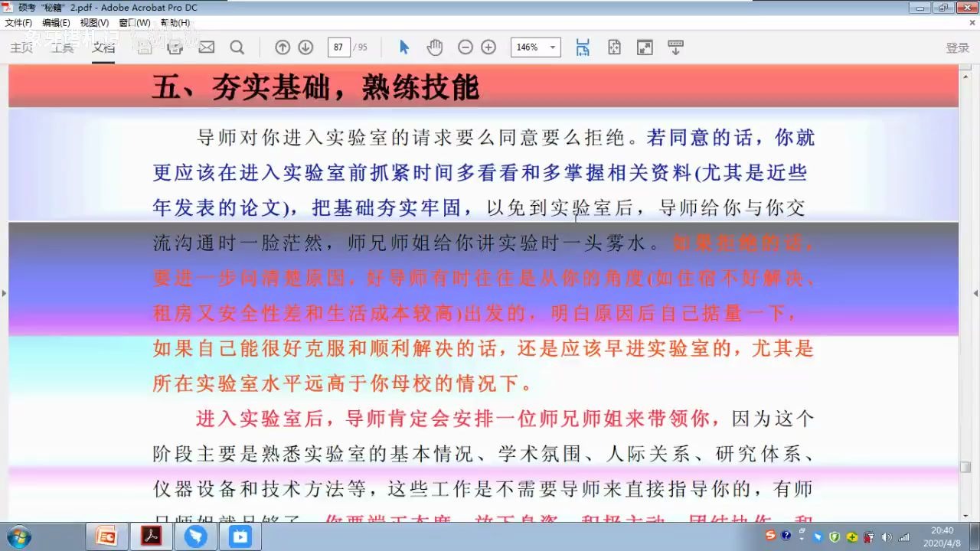
Task: Select the Adobe Acrobat taskbar icon
Action: click(151, 536)
